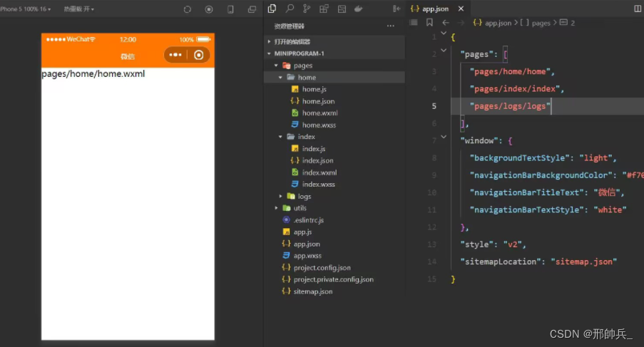This screenshot has width=644, height=347.
Task: Open .eslintrc.js file
Action: click(x=308, y=220)
